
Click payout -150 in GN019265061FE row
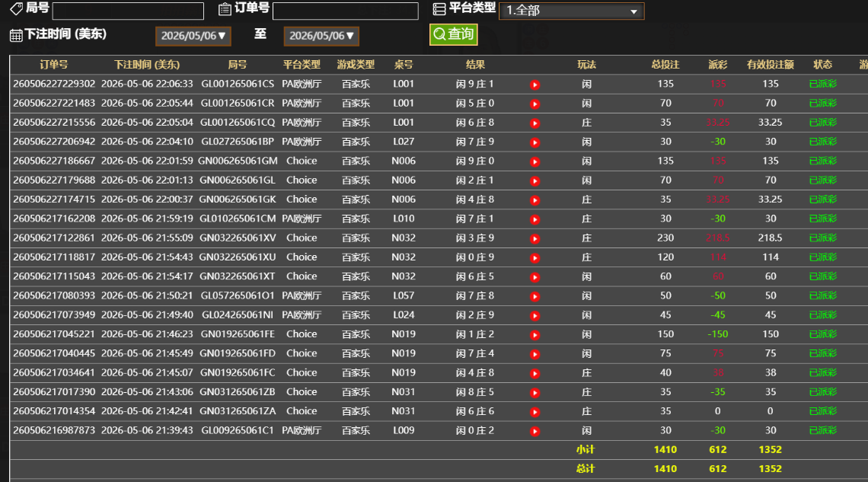coord(718,334)
